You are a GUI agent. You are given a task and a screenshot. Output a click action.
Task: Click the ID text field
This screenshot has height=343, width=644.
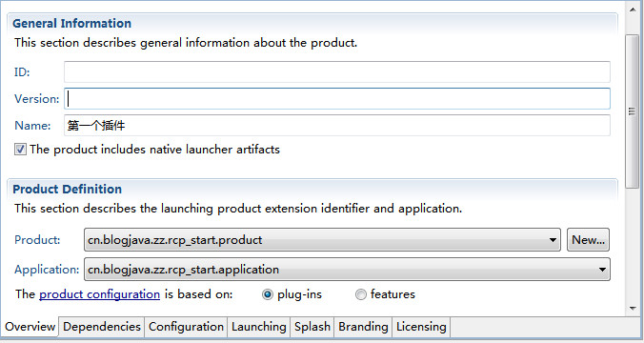pos(337,71)
